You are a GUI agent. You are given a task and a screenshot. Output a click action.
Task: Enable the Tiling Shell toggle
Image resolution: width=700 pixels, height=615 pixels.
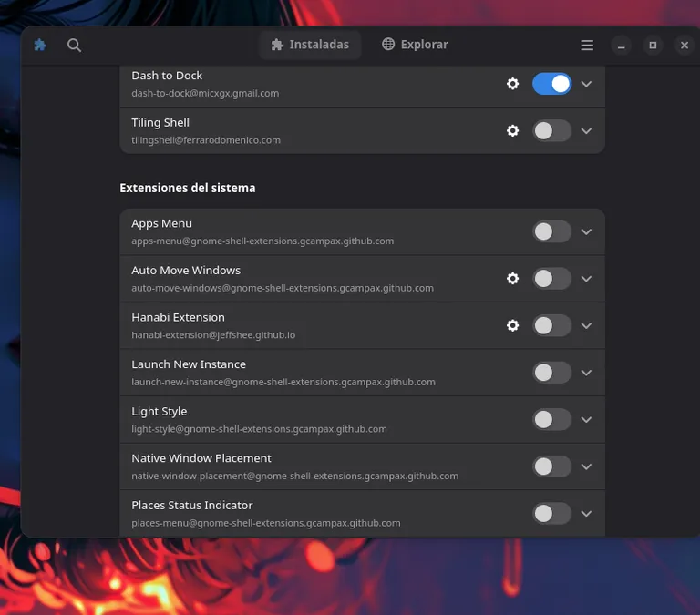click(551, 131)
